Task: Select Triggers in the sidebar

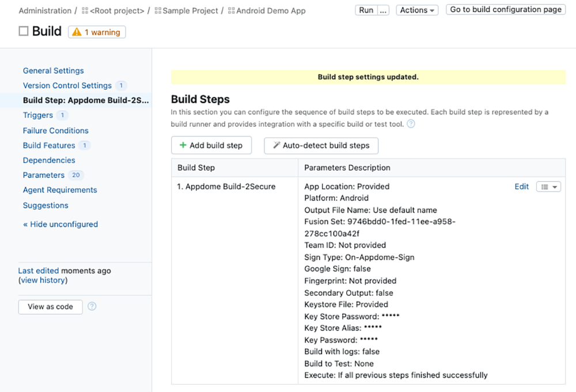Action: 38,115
